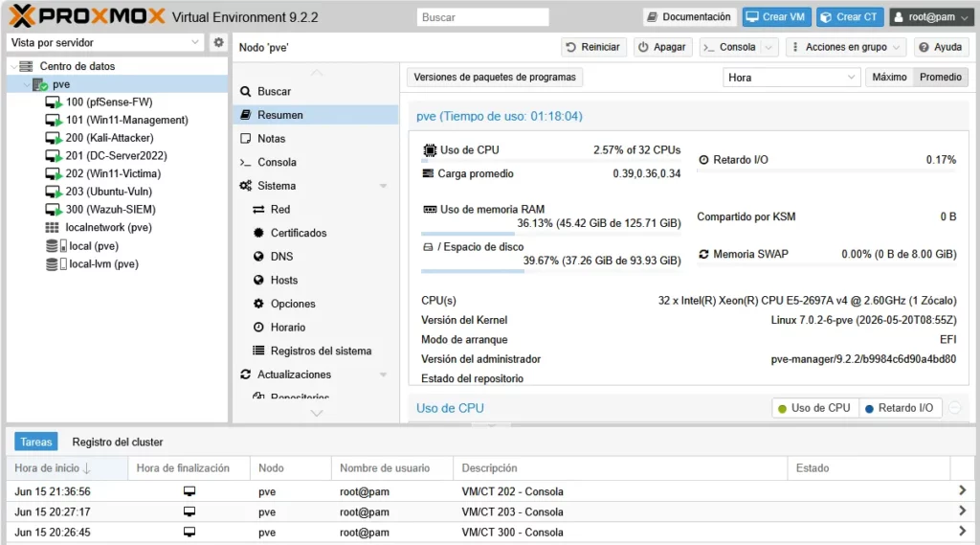Open the toolbar Consola button
980x545 pixels.
(730, 48)
